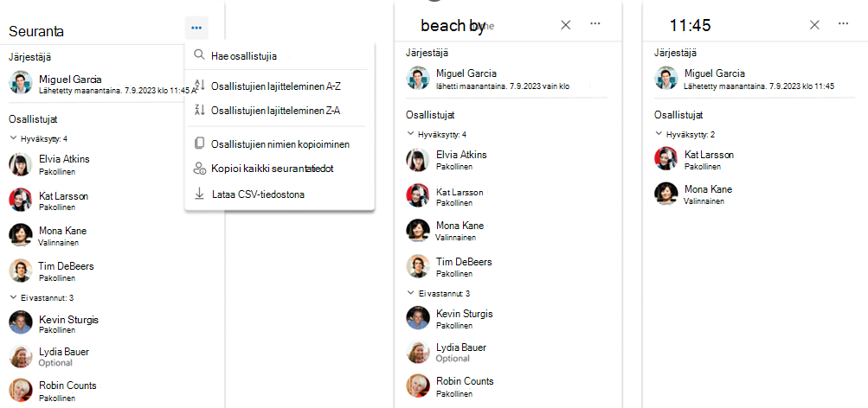Click the copy icon for Osallistujien nimien kopioiminen
Viewport: 868px width, 408px height.
tap(199, 143)
